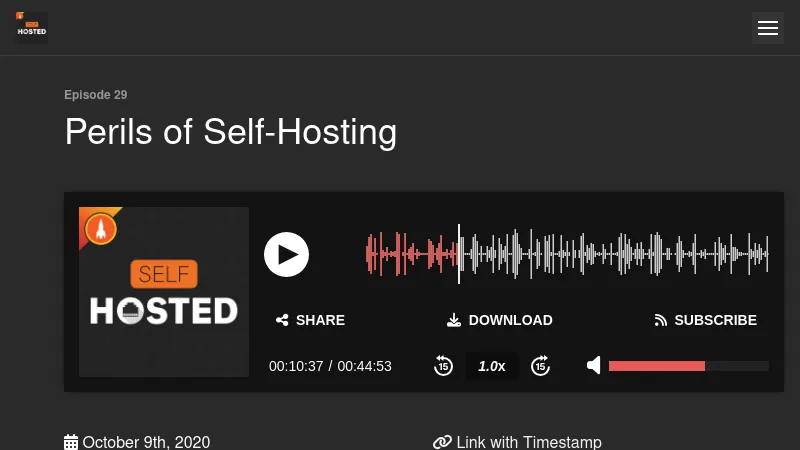Skip forward 15 seconds
The image size is (800, 450).
click(540, 366)
